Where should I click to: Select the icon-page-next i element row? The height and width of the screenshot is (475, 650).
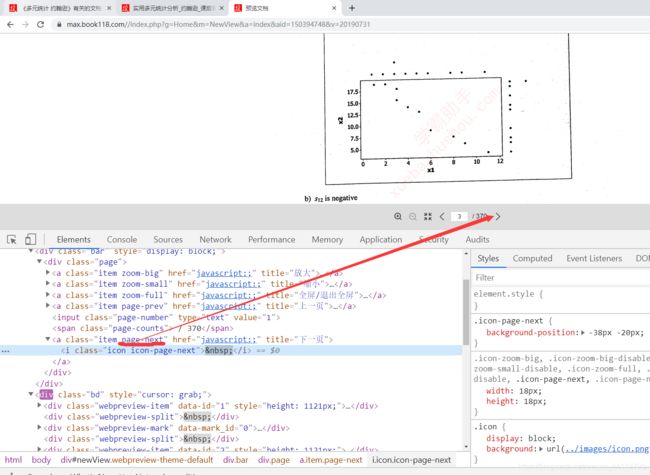[231, 350]
